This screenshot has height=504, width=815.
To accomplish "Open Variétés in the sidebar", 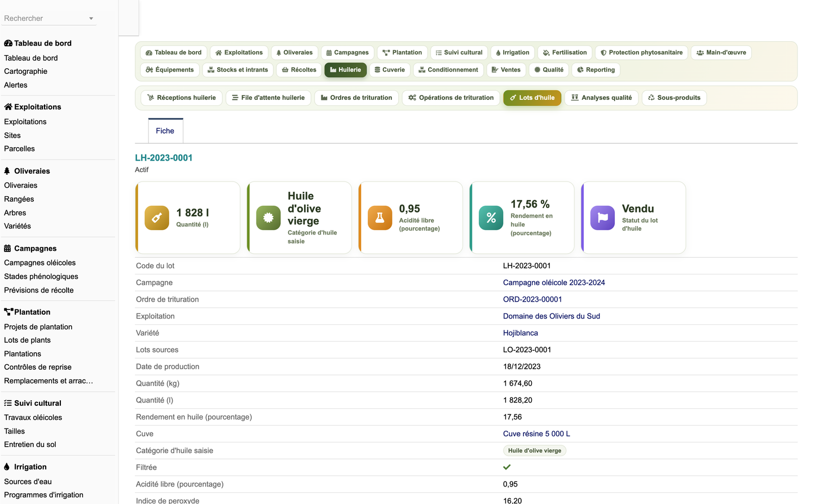I will pyautogui.click(x=17, y=226).
